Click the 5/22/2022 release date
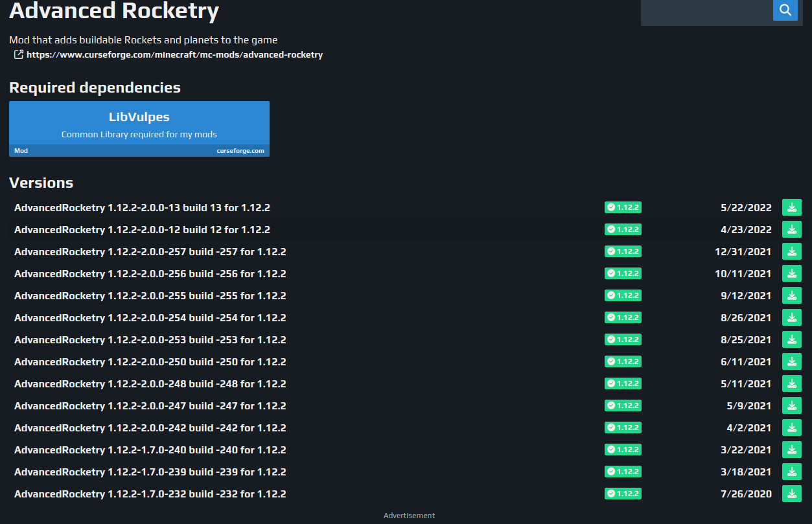Image resolution: width=812 pixels, height=524 pixels. (746, 208)
